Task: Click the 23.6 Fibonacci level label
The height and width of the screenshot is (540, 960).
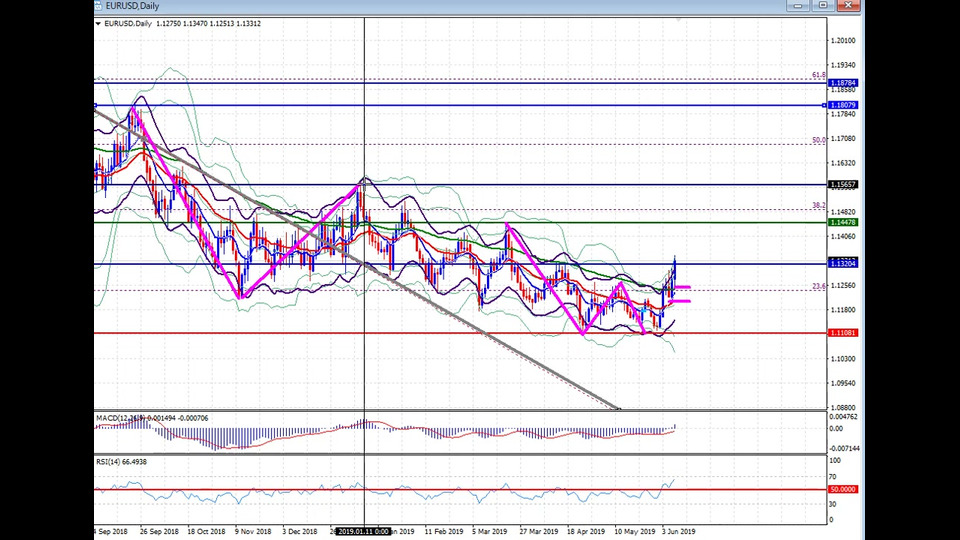Action: 819,287
